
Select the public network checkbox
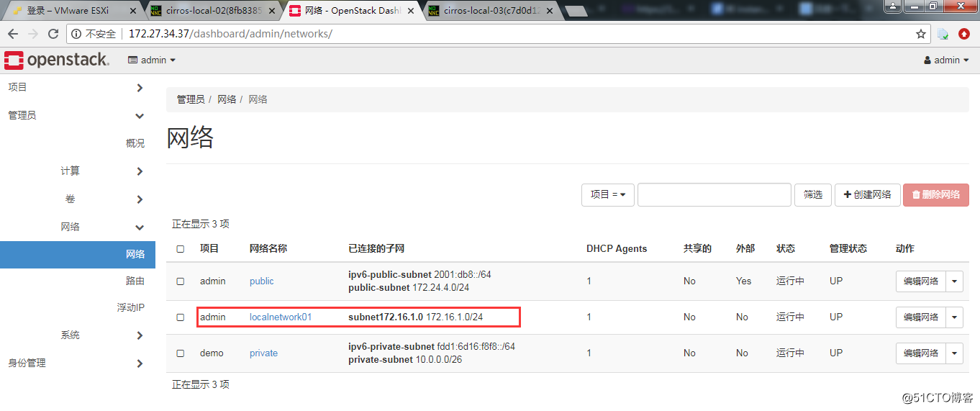(181, 281)
